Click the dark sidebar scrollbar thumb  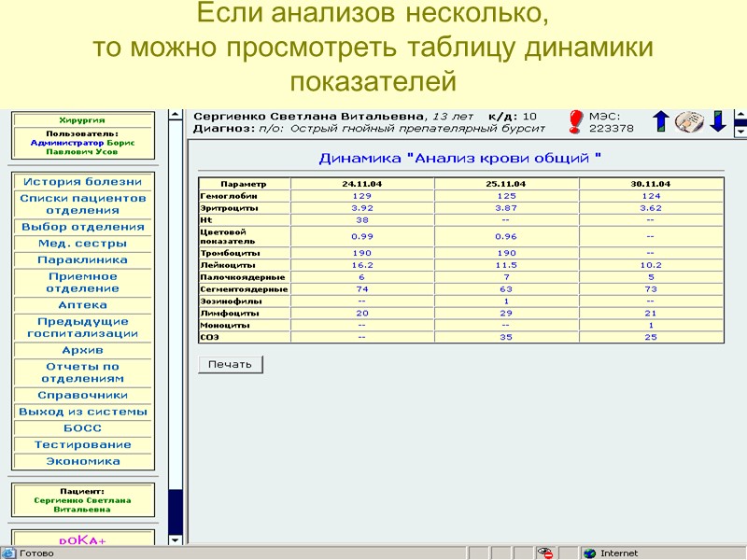(x=176, y=511)
